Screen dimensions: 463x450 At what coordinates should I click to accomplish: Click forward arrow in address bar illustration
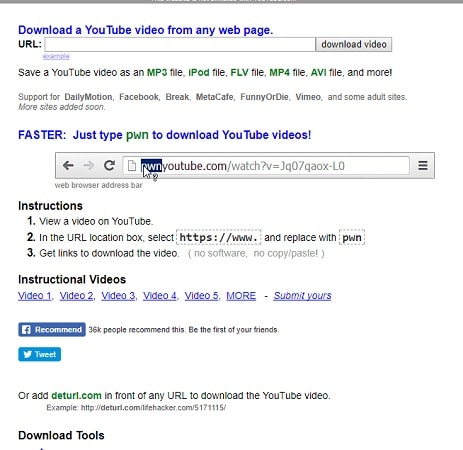[x=89, y=165]
